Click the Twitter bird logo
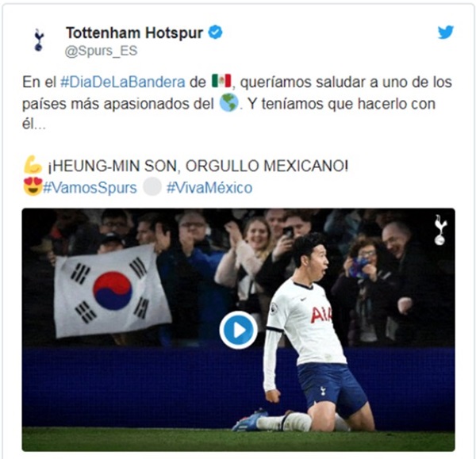The height and width of the screenshot is (459, 476). pos(446,33)
